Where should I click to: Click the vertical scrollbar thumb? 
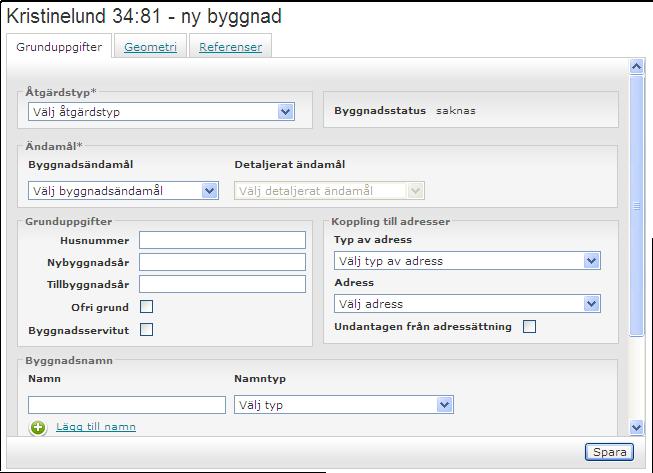click(x=636, y=205)
